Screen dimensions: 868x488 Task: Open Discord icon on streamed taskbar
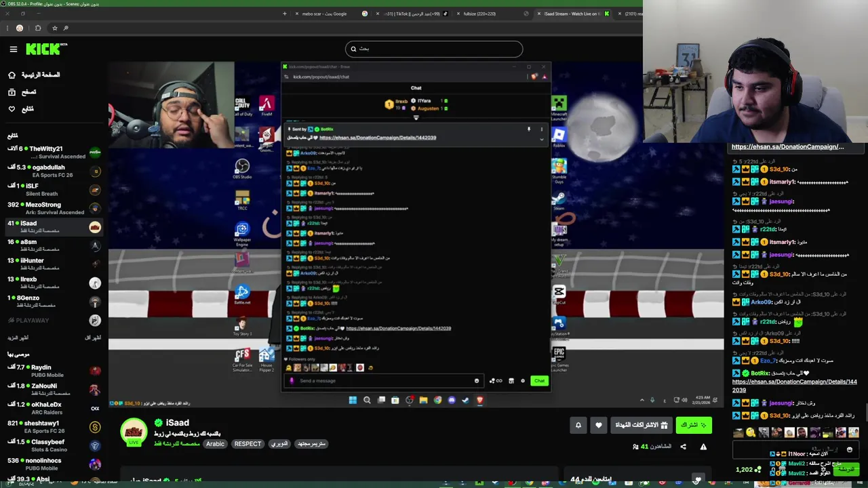452,400
